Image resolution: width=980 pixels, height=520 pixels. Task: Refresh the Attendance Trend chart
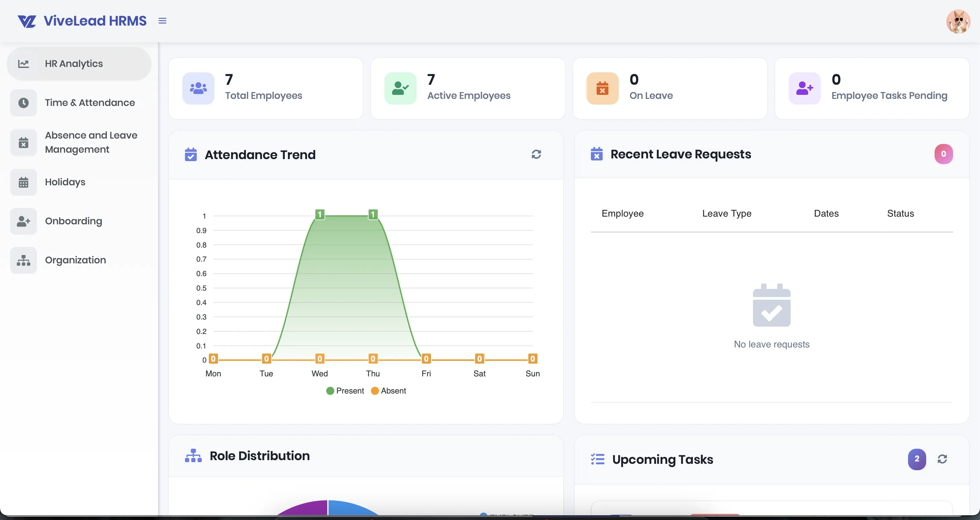(536, 154)
